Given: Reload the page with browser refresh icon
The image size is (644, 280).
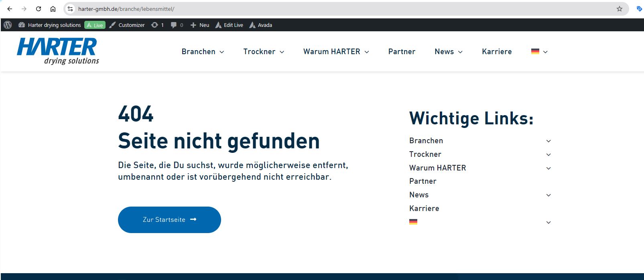Looking at the screenshot, I should click(39, 9).
